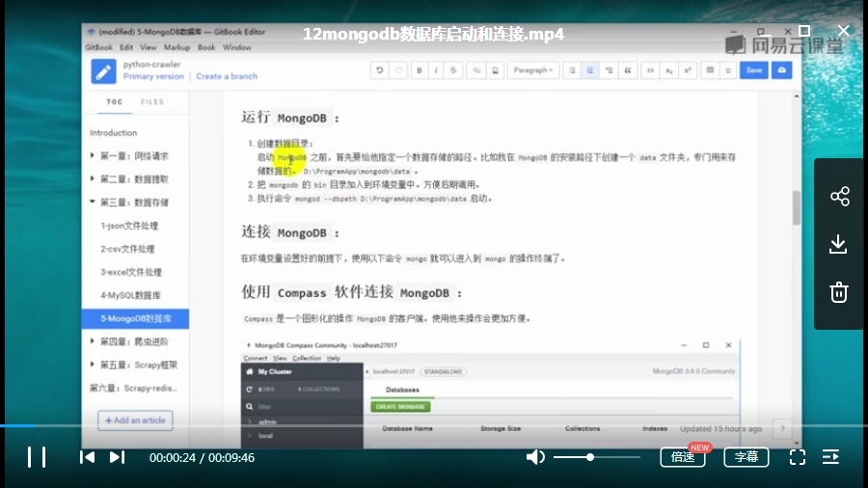Click the outdent list icon
This screenshot has width=868, height=488.
[609, 70]
